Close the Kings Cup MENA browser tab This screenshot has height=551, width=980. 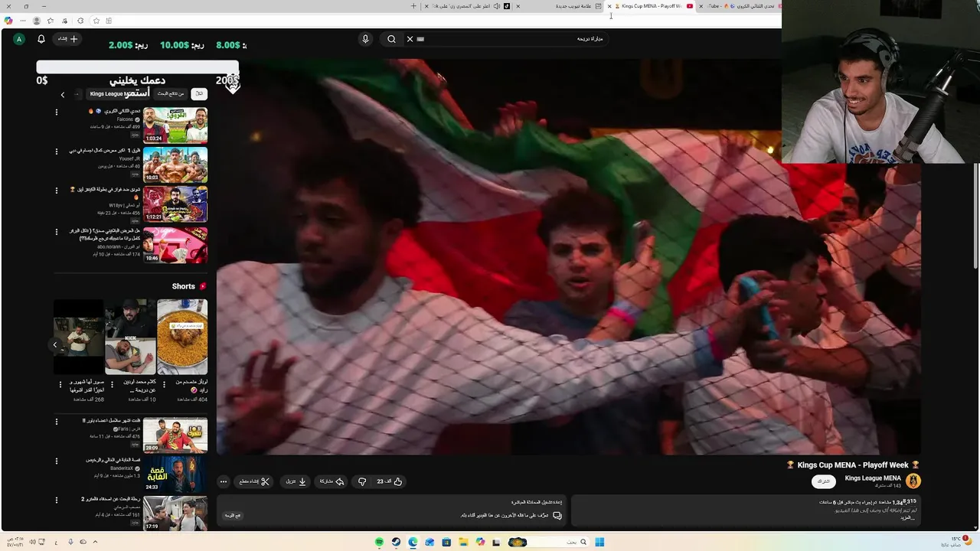pos(610,6)
